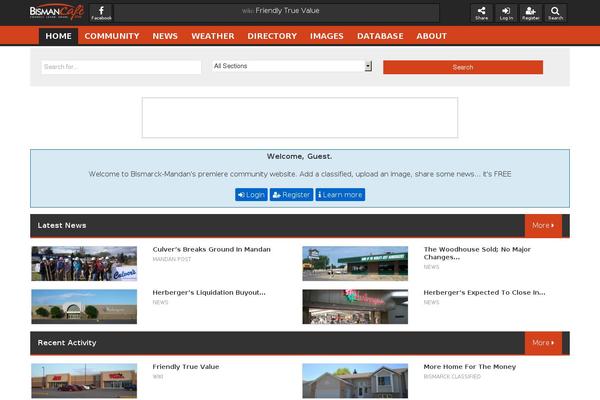This screenshot has height=400, width=600.
Task: Open Culver's Breaks Ground in Mandan article
Action: 212,249
